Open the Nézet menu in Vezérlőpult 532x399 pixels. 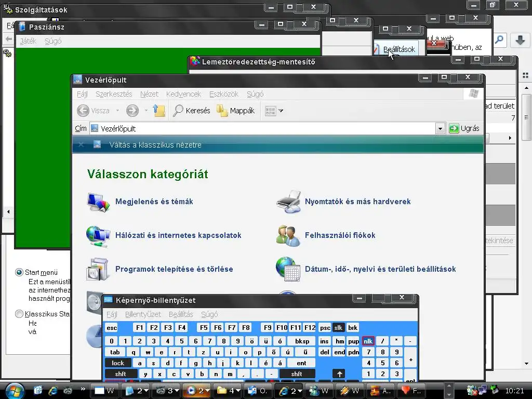(149, 94)
